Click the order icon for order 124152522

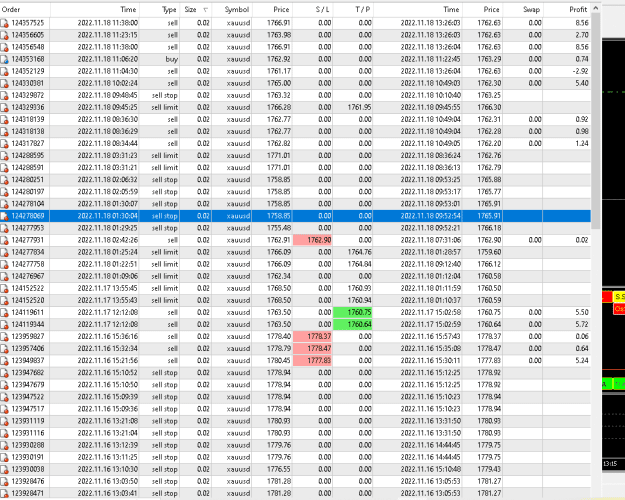coord(4,288)
